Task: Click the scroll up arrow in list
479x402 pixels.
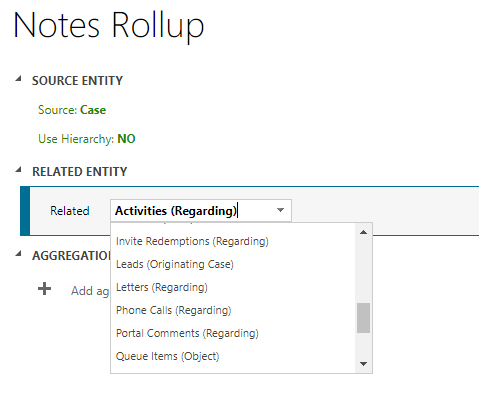Action: (x=364, y=232)
